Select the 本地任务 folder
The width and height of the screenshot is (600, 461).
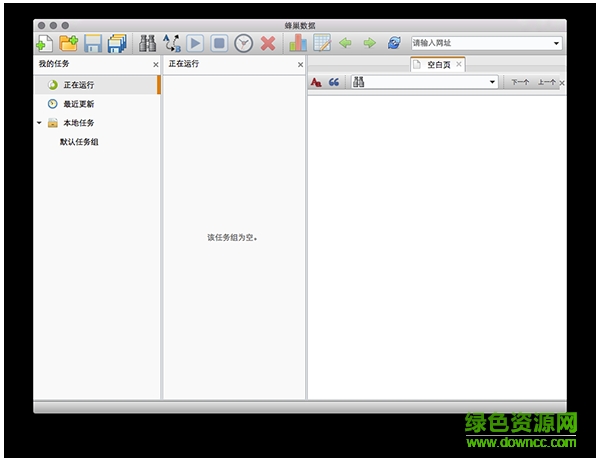click(97, 123)
